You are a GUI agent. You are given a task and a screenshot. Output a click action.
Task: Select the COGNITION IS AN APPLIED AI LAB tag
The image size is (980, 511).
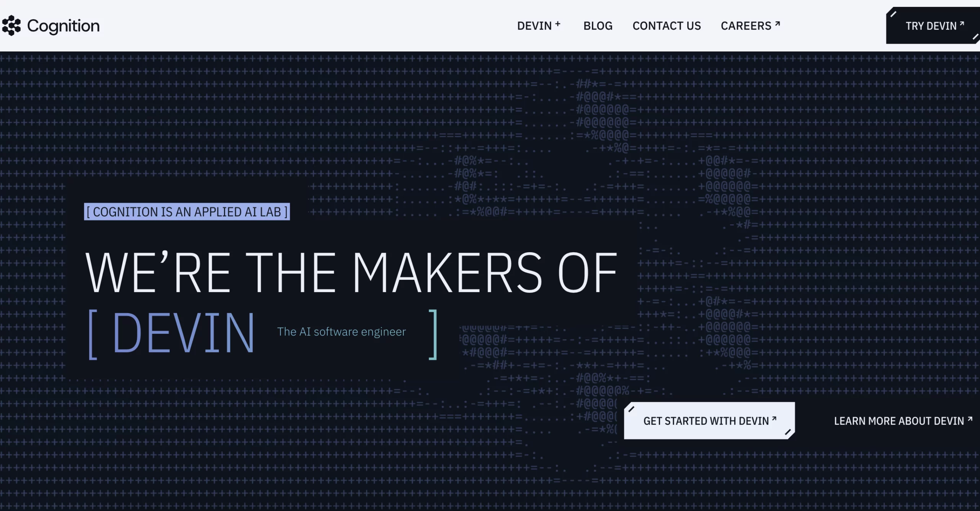187,212
